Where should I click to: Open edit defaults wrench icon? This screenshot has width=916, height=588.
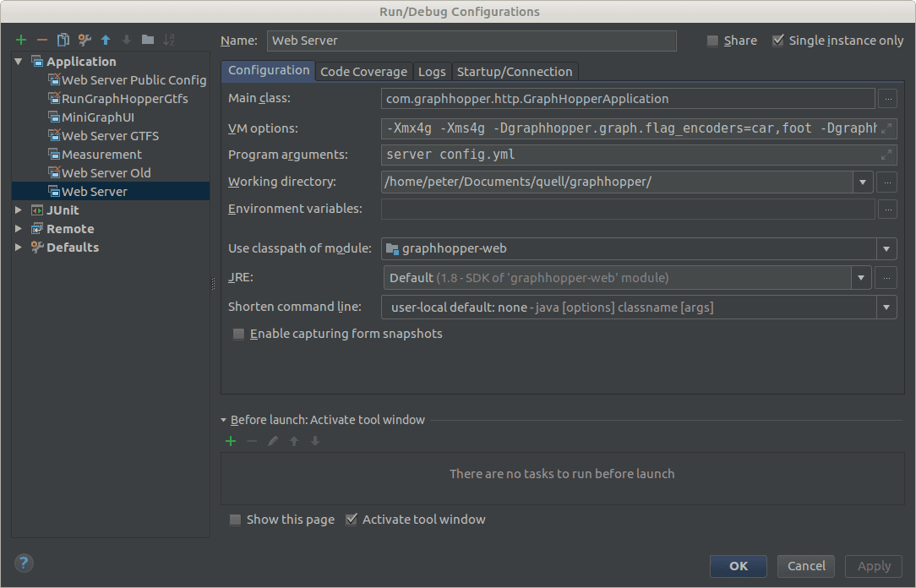tap(85, 40)
